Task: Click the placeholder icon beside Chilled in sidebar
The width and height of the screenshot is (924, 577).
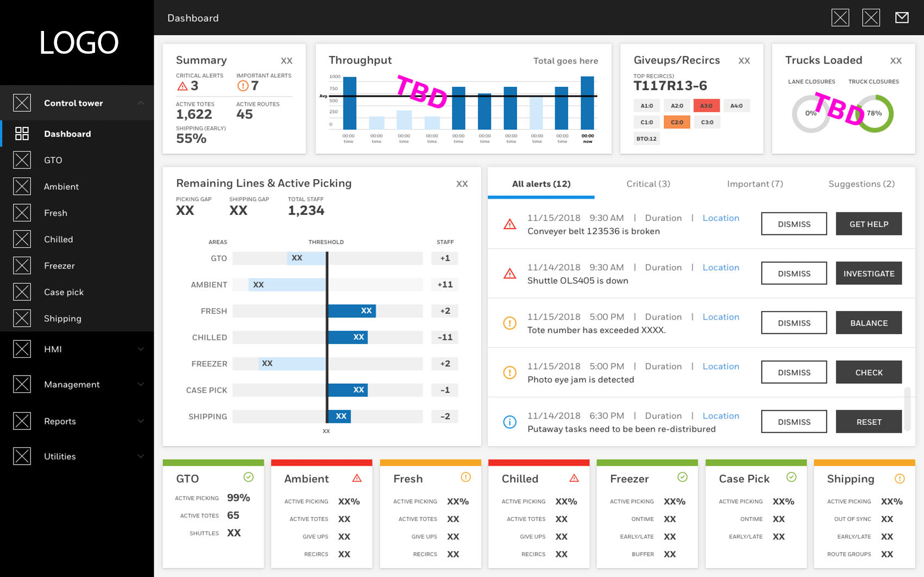Action: (x=22, y=239)
